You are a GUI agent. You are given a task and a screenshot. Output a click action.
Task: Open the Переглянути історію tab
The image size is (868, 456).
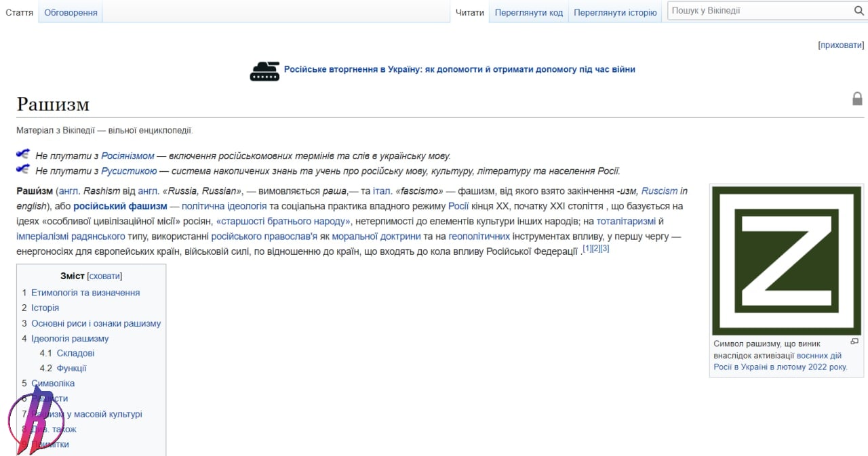tap(615, 12)
